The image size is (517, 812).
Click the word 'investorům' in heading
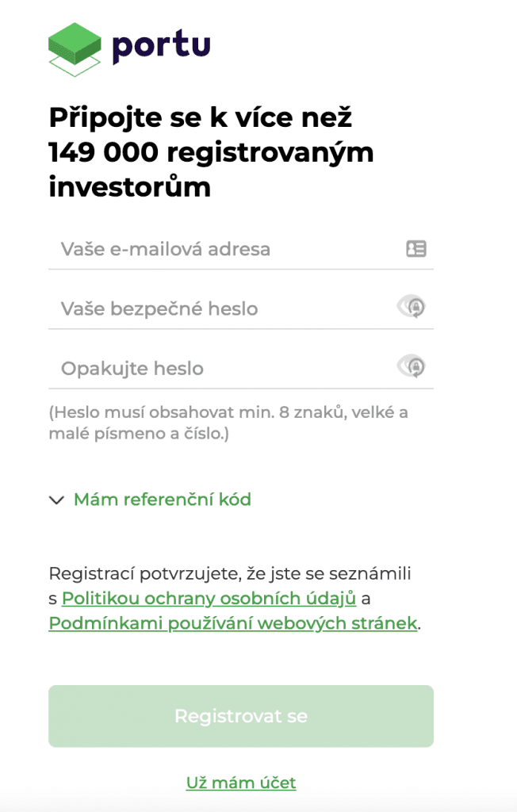pyautogui.click(x=129, y=187)
